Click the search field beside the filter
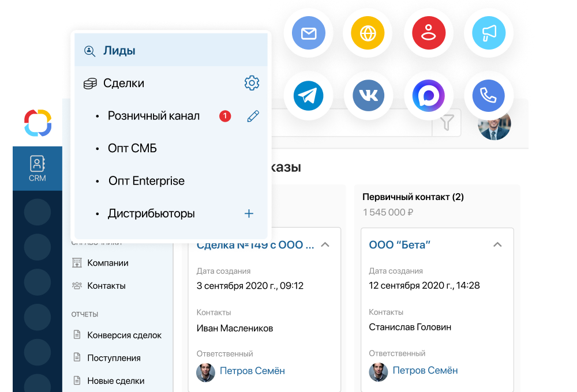 (351, 123)
